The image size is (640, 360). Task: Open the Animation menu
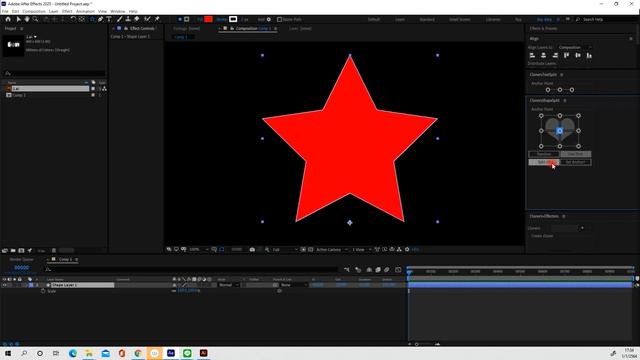tap(85, 11)
